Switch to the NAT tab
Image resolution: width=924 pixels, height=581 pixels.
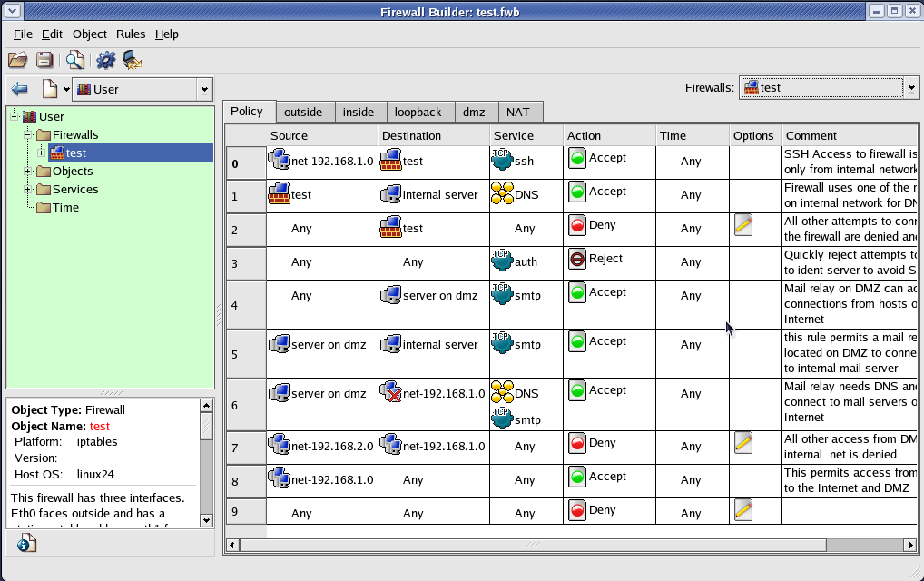point(518,112)
